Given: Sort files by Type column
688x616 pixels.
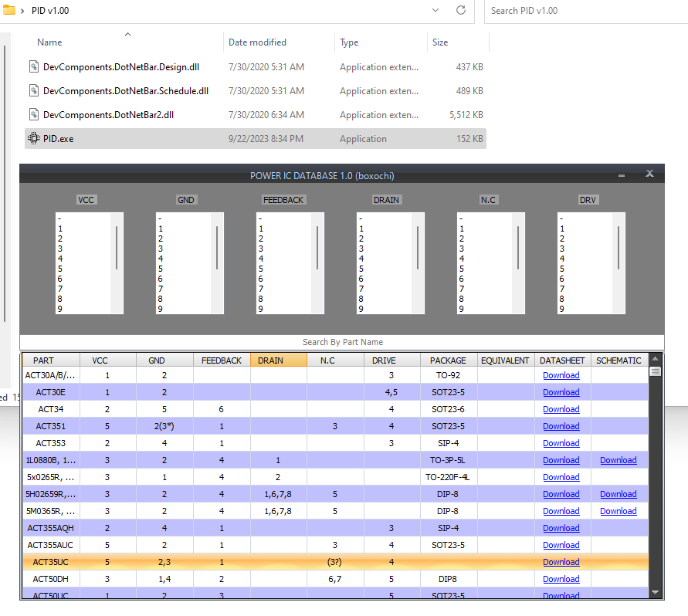Looking at the screenshot, I should point(349,42).
